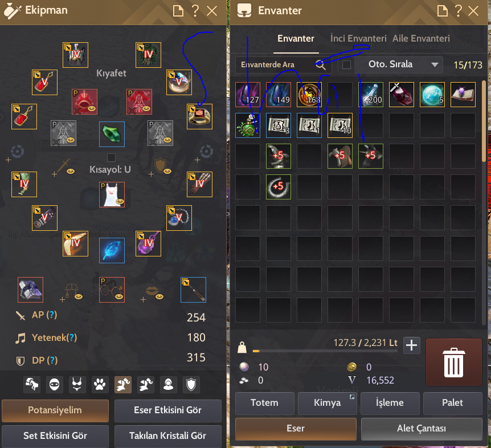Tick the checkbox beside Oto. Sırala

pyautogui.click(x=346, y=64)
